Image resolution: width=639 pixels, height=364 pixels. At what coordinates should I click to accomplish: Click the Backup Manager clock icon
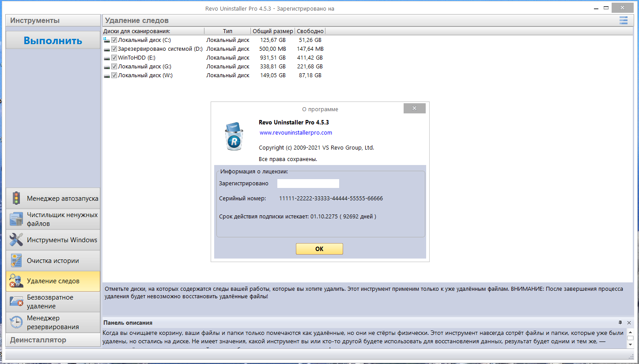pos(16,322)
